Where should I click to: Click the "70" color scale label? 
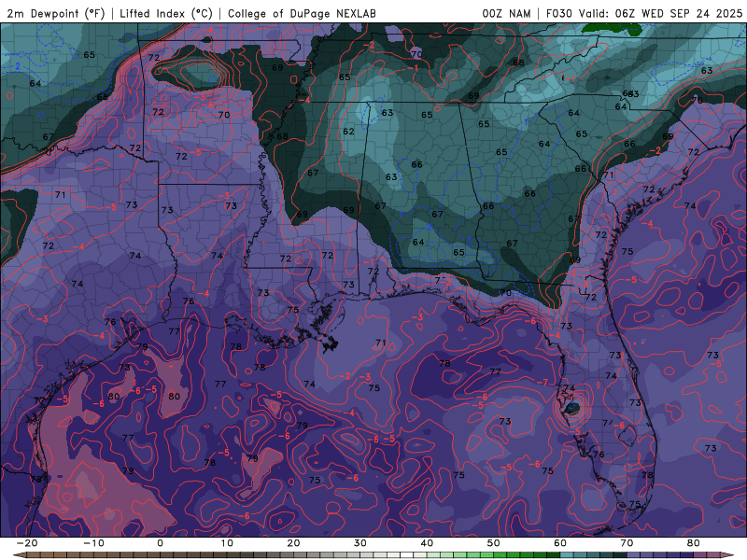627,543
